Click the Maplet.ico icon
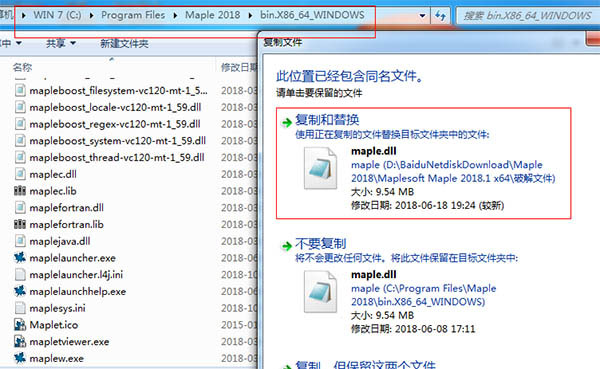Viewport: 600px width, 369px height. (x=20, y=325)
